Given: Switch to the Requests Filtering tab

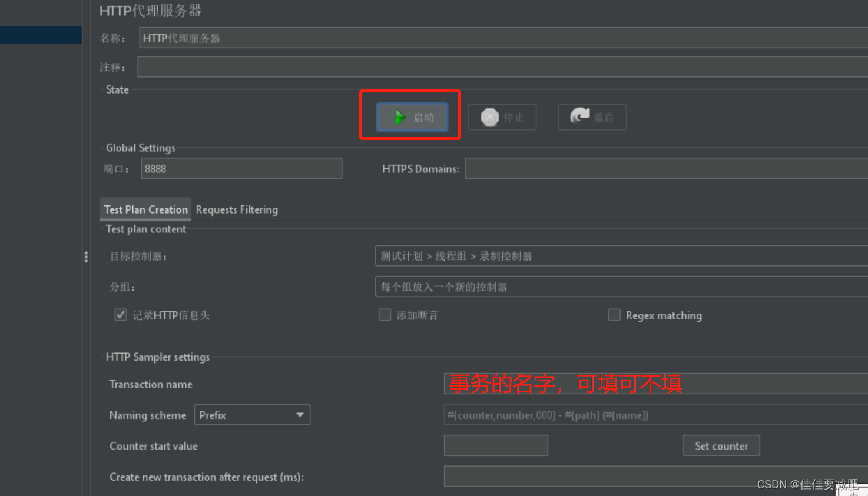Looking at the screenshot, I should coord(237,209).
